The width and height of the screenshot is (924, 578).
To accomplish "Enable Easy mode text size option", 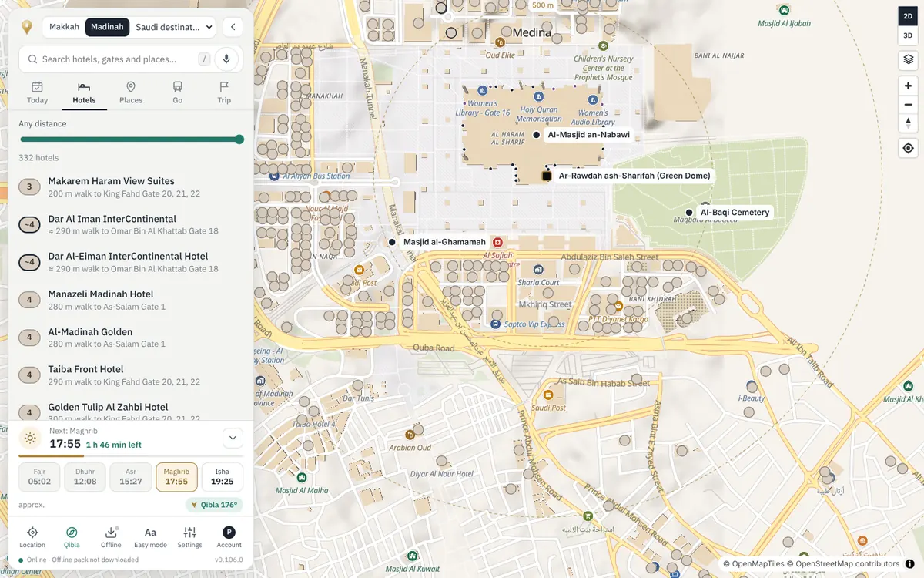I will pyautogui.click(x=150, y=537).
